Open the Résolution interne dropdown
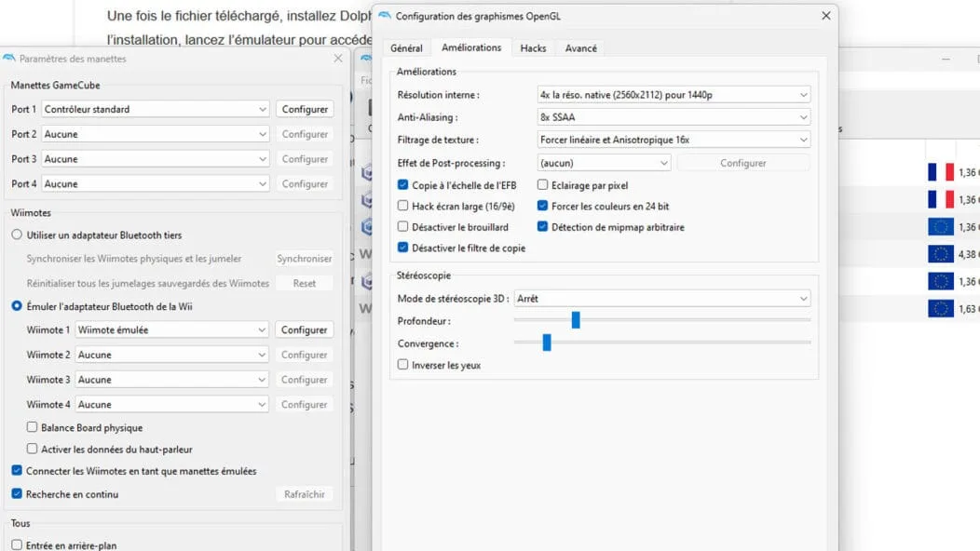 (674, 95)
